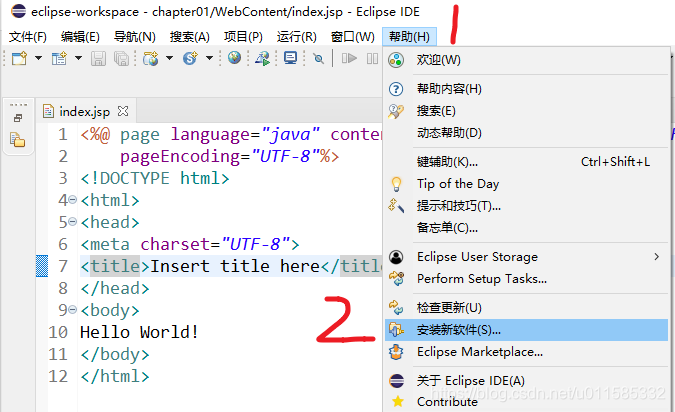Click the '</body>' tag on line 11

point(115,354)
